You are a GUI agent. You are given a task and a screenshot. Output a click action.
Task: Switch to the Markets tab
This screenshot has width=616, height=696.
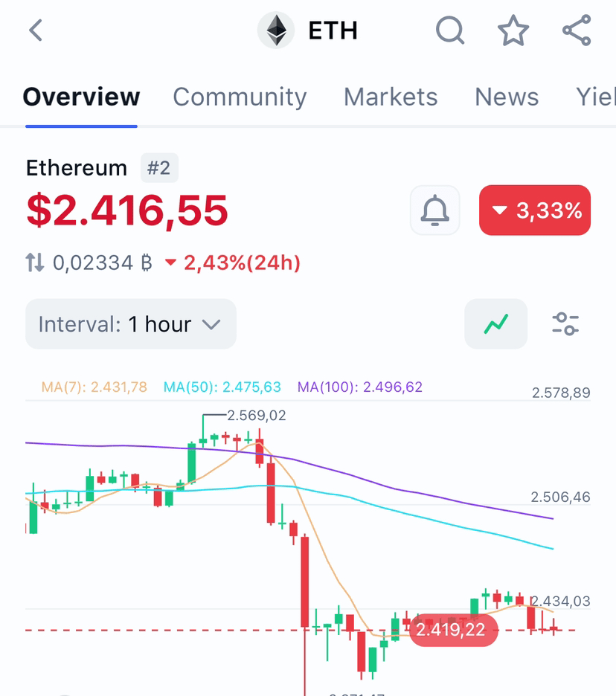pyautogui.click(x=391, y=97)
